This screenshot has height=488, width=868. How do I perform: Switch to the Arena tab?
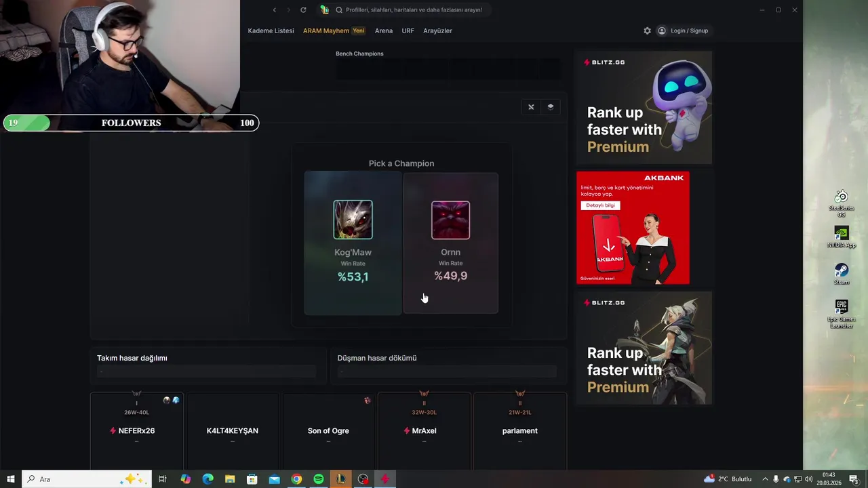(384, 30)
